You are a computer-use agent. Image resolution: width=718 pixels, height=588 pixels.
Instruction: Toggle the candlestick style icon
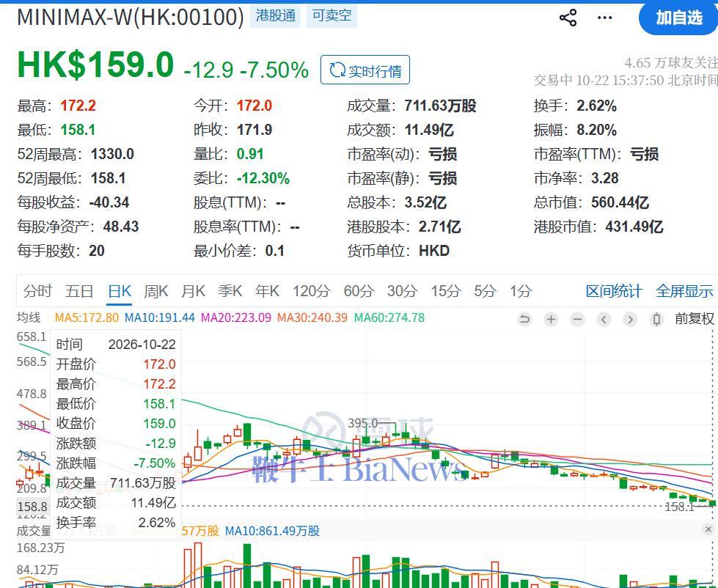coord(656,319)
